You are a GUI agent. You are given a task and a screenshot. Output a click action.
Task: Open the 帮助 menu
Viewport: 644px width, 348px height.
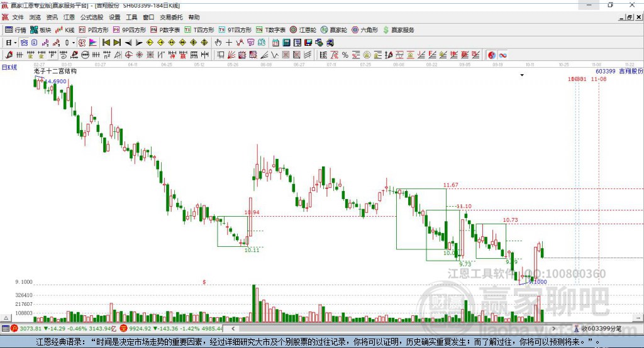click(194, 17)
